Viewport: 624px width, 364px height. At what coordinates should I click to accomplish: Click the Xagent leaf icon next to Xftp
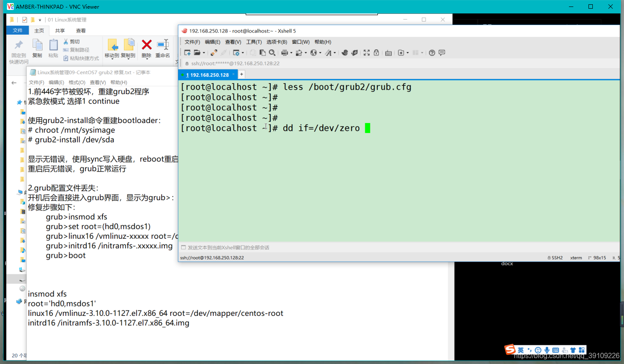[354, 53]
